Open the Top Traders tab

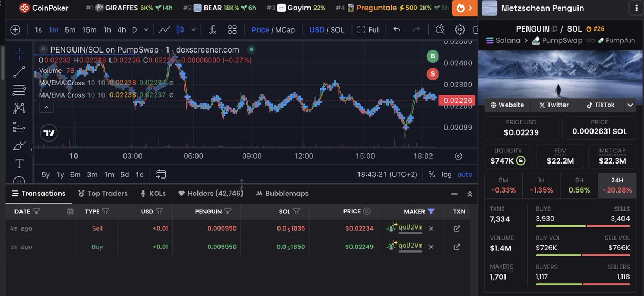(x=103, y=194)
